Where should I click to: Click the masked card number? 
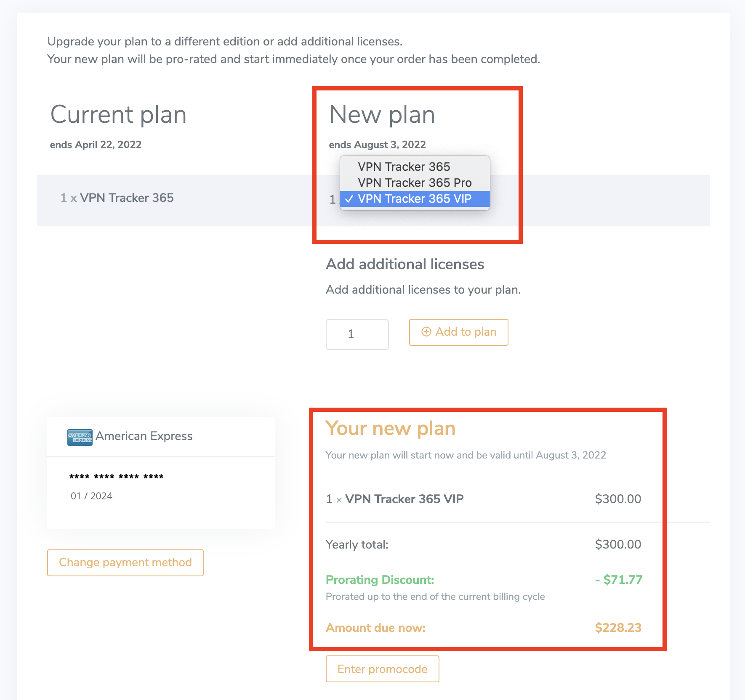[116, 477]
